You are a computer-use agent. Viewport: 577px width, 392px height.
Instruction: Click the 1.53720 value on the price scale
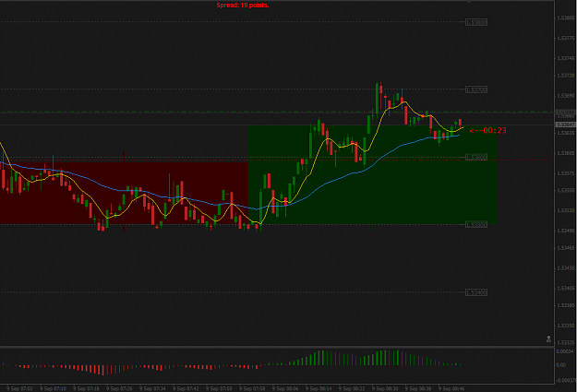566,76
